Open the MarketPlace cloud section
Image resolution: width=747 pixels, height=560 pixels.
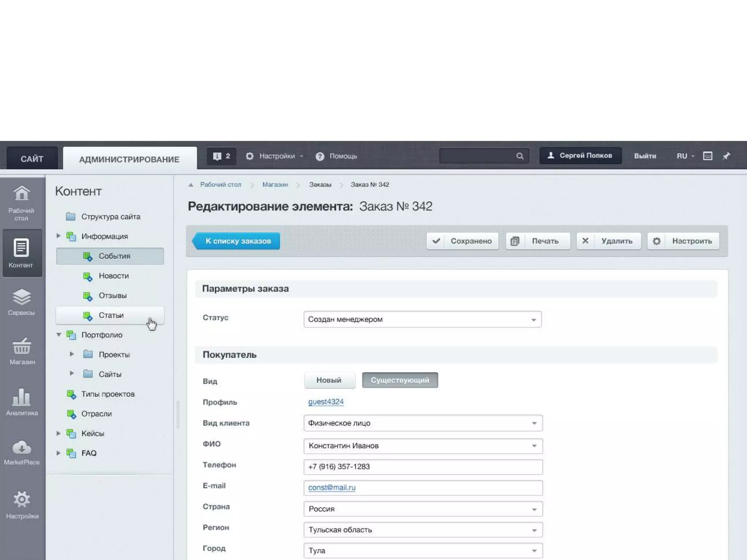(22, 452)
